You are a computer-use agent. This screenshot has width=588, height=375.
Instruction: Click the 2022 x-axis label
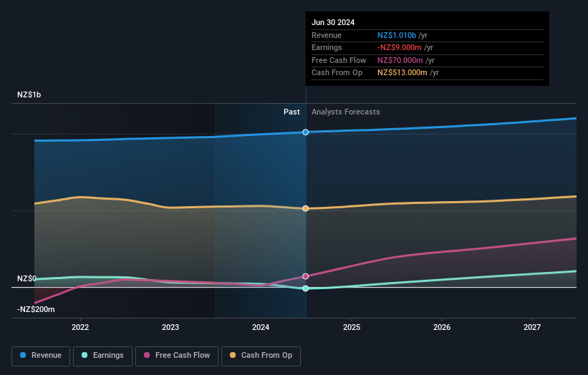click(x=80, y=328)
